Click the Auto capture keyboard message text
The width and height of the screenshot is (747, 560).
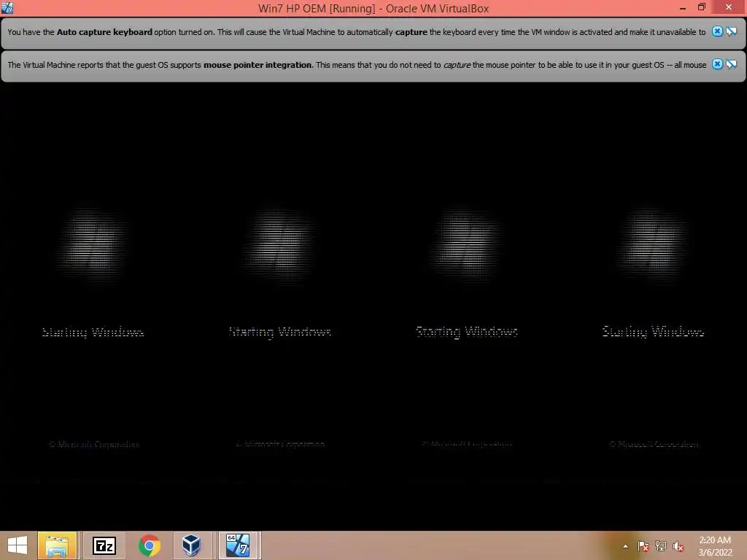coord(356,32)
